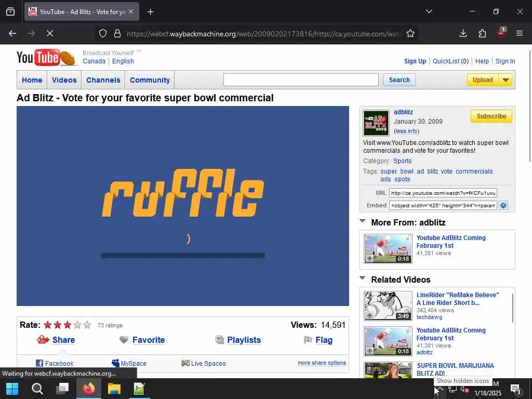Viewport: 532px width, 399px height.
Task: Click the Playlists icon
Action: point(220,340)
